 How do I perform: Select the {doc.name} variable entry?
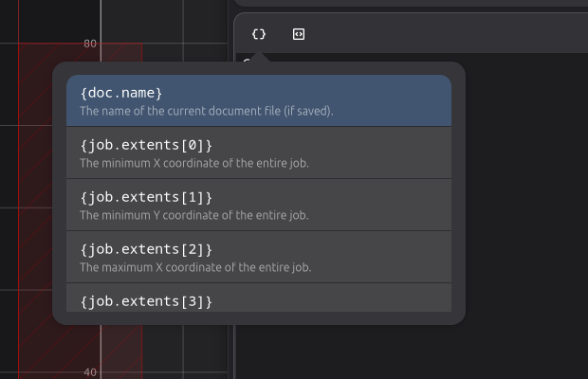[x=259, y=100]
